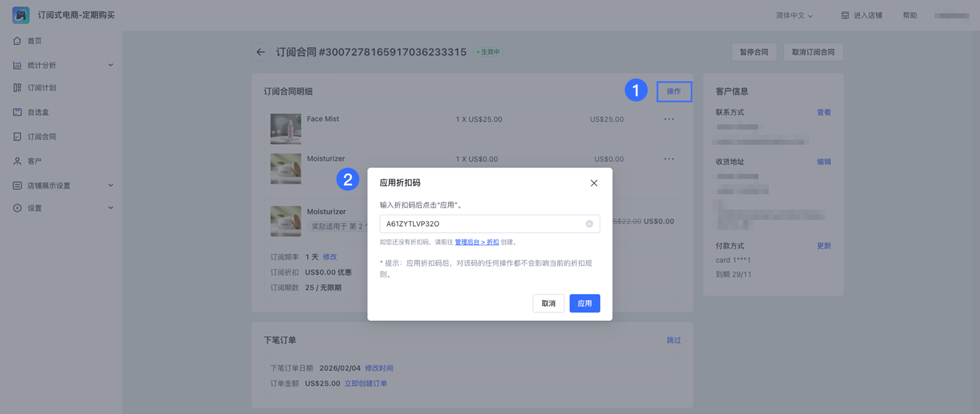Open the 首页 home icon

click(17, 41)
